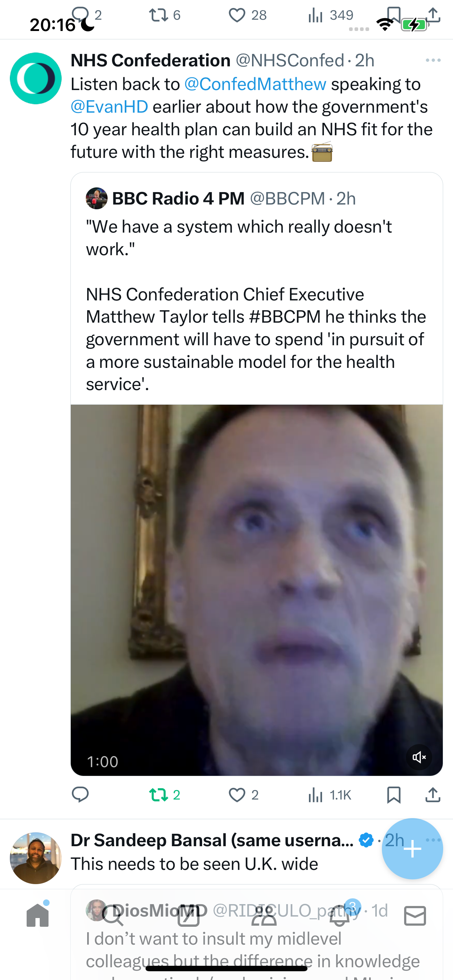Open Dr Sandeep Bansal profile picture
453x980 pixels.
(36, 858)
